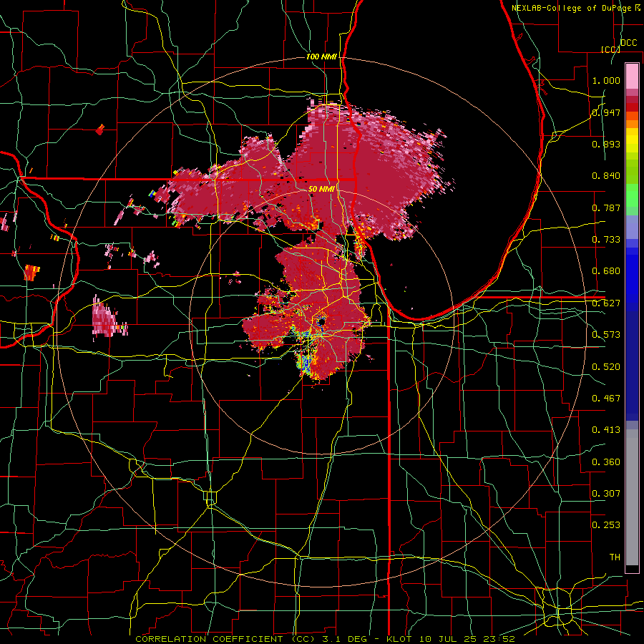Select the 0.360 colorbar scale value
644x644 pixels.
pyautogui.click(x=606, y=462)
